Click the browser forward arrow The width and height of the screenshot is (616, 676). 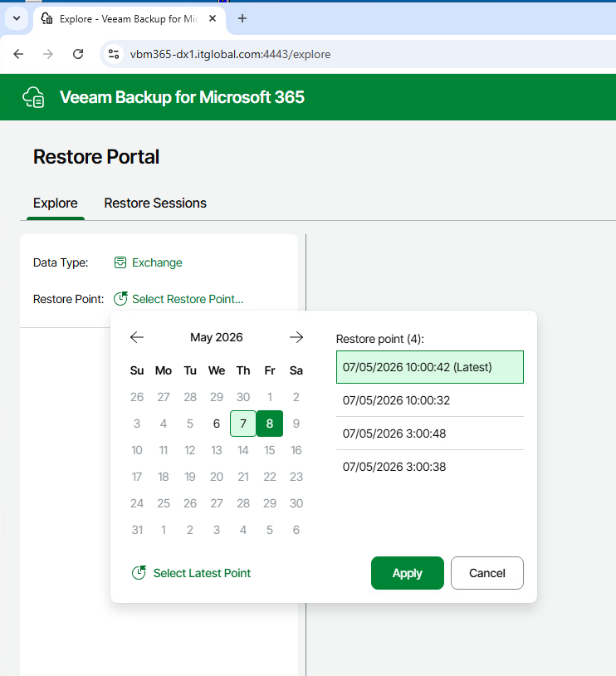[48, 54]
